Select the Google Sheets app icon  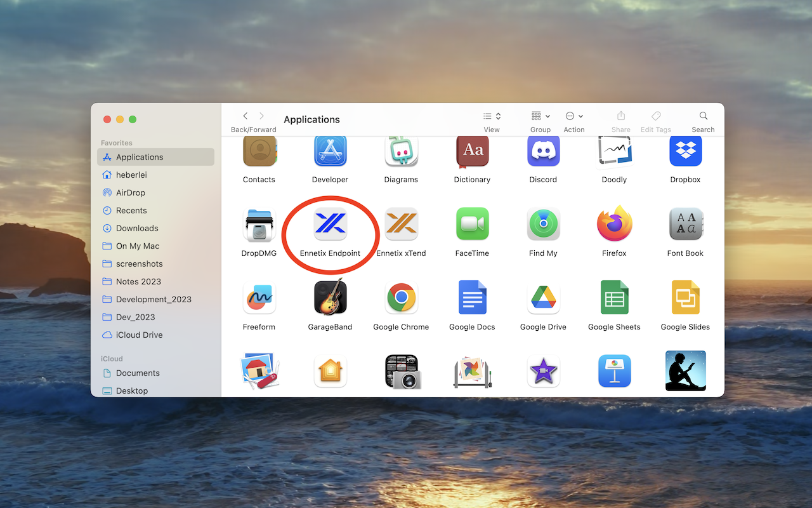click(614, 297)
